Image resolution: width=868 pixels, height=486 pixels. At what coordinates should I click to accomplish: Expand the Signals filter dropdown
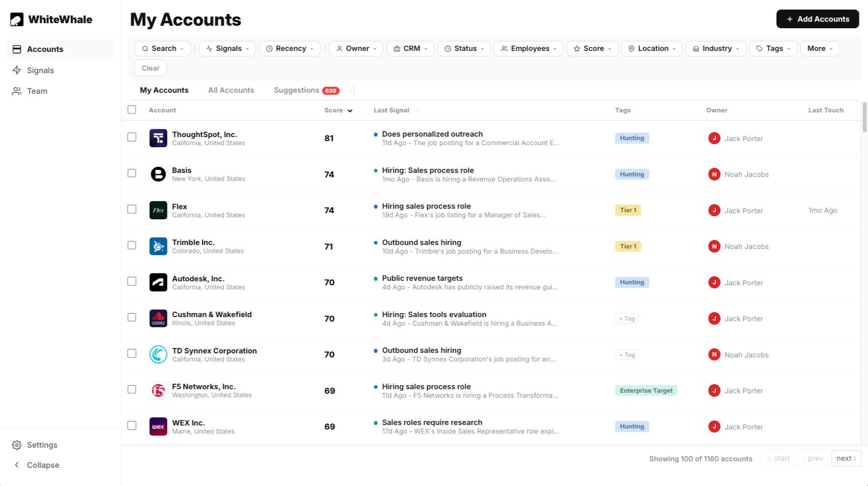[x=227, y=48]
